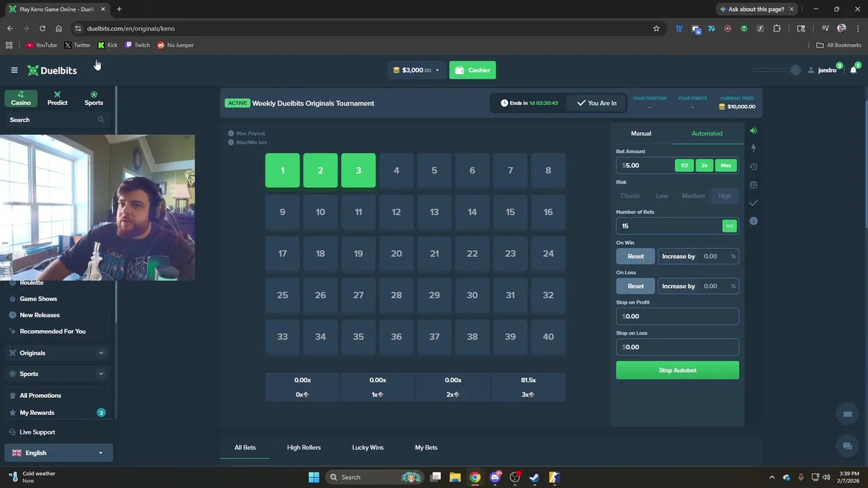Viewport: 868px width, 488px height.
Task: Open the $3,000.00 balance dropdown
Action: coord(416,70)
